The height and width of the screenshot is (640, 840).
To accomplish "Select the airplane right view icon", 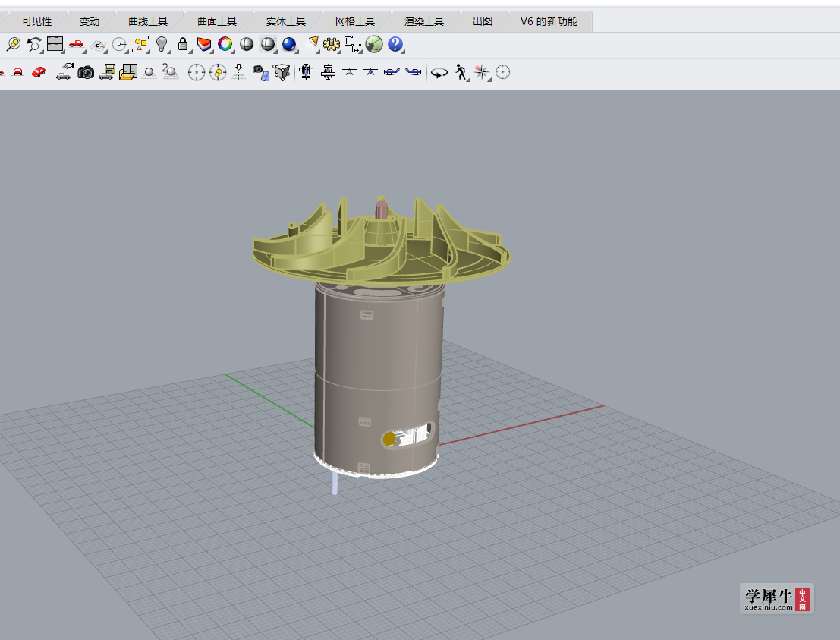I will [392, 72].
